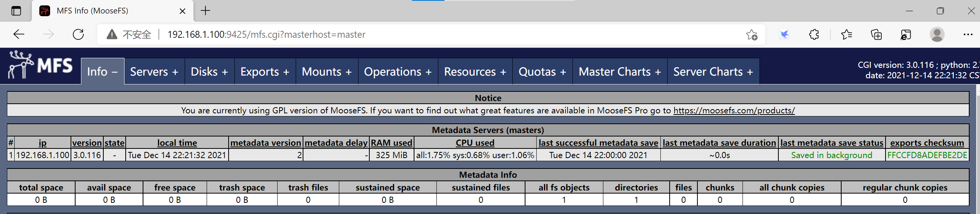Screen dimensions: 980x214
Task: Sort by exports checksum column
Action: tap(927, 143)
